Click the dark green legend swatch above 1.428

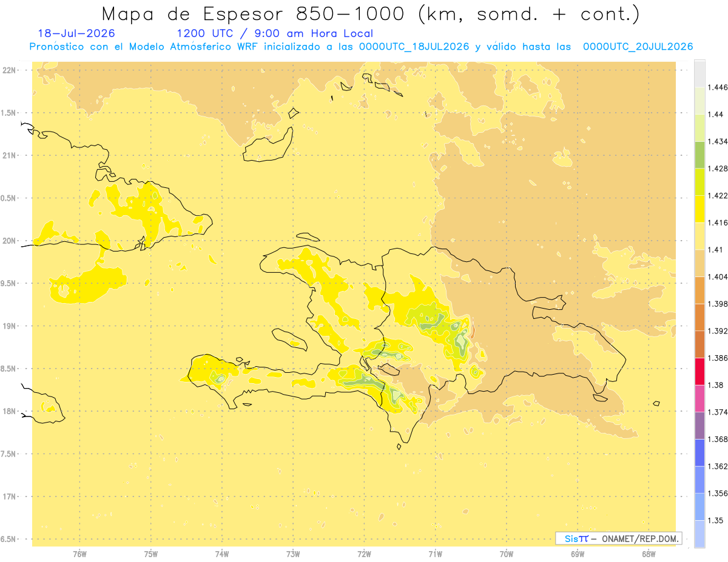pyautogui.click(x=699, y=155)
